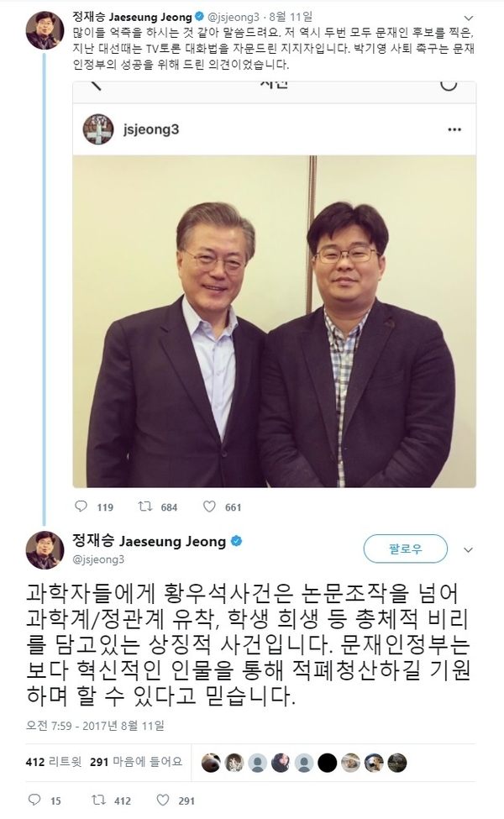Open the @jsjeong3 handle link in top tweet

tap(234, 18)
